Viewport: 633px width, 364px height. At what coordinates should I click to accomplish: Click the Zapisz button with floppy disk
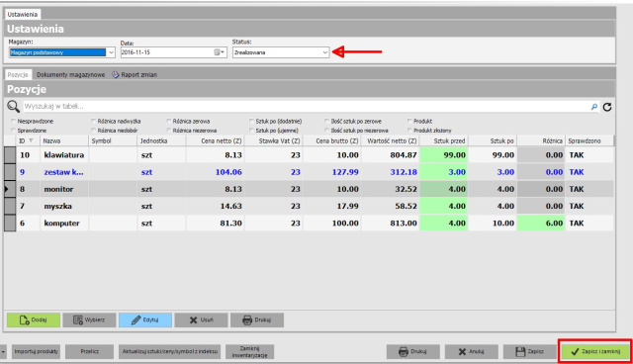[x=530, y=351]
